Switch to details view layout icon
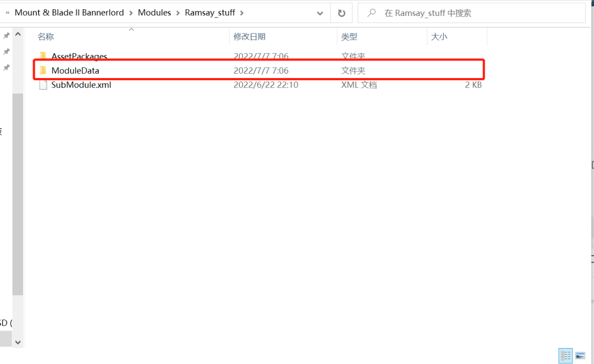 tap(565, 356)
